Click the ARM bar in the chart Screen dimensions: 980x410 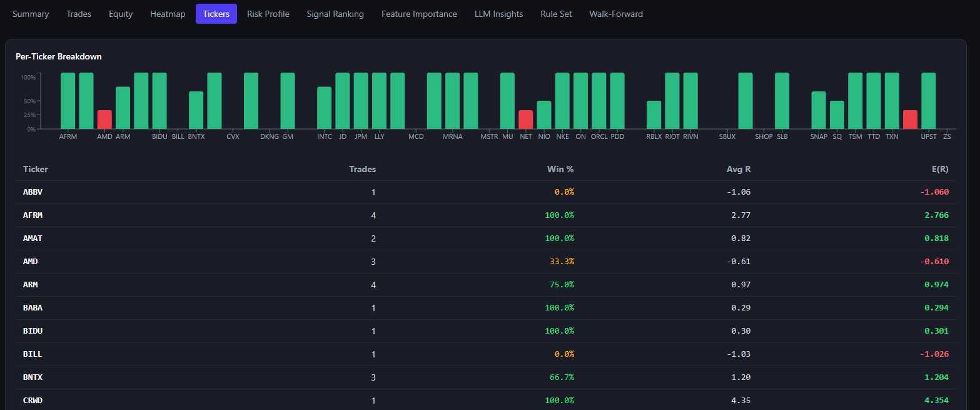123,108
